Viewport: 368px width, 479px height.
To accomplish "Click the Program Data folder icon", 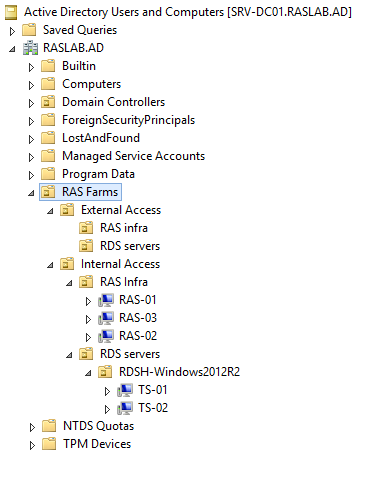I will (48, 174).
